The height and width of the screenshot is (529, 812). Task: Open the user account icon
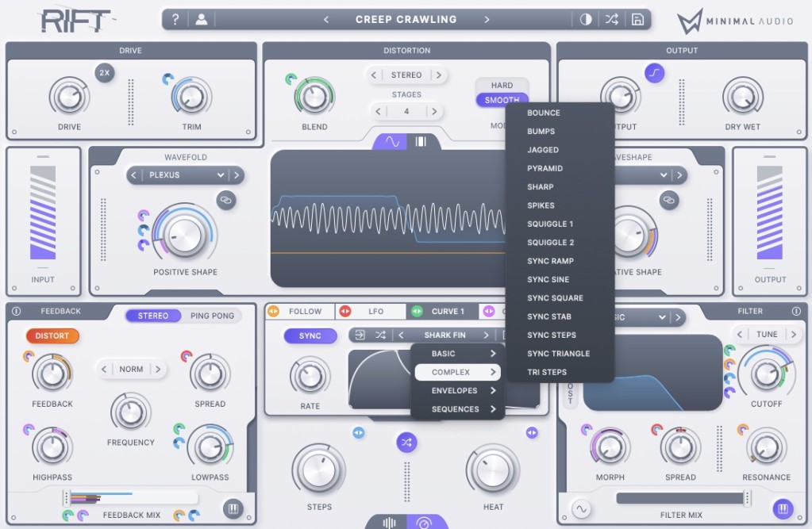coord(201,20)
